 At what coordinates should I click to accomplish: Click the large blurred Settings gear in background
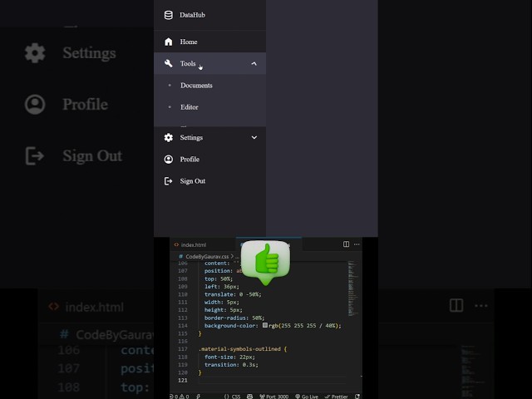(x=35, y=53)
